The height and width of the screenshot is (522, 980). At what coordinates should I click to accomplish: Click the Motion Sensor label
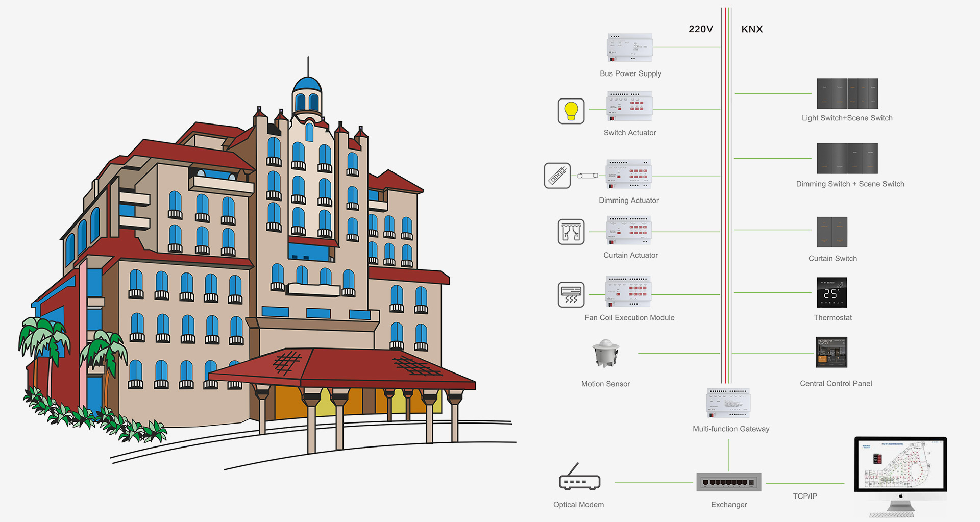coord(605,384)
